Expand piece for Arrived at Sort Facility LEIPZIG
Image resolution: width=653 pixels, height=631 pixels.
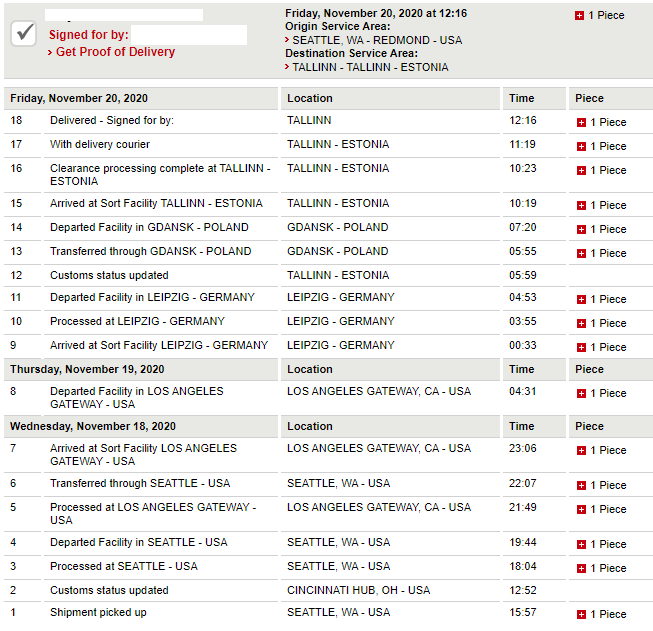click(581, 347)
